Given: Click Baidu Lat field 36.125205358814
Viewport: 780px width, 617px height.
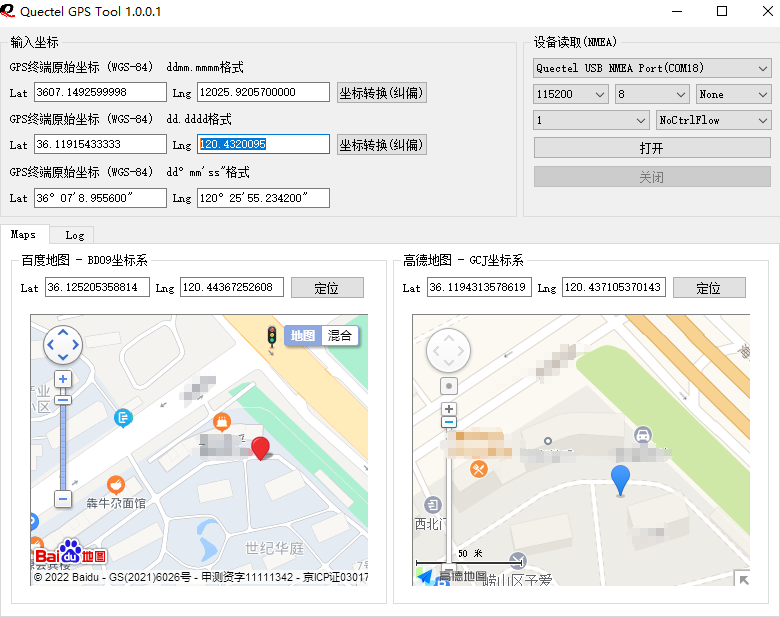Looking at the screenshot, I should click(x=97, y=287).
